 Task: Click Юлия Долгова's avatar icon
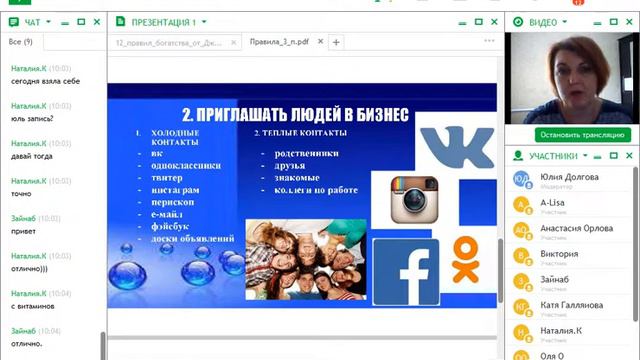coord(522,180)
